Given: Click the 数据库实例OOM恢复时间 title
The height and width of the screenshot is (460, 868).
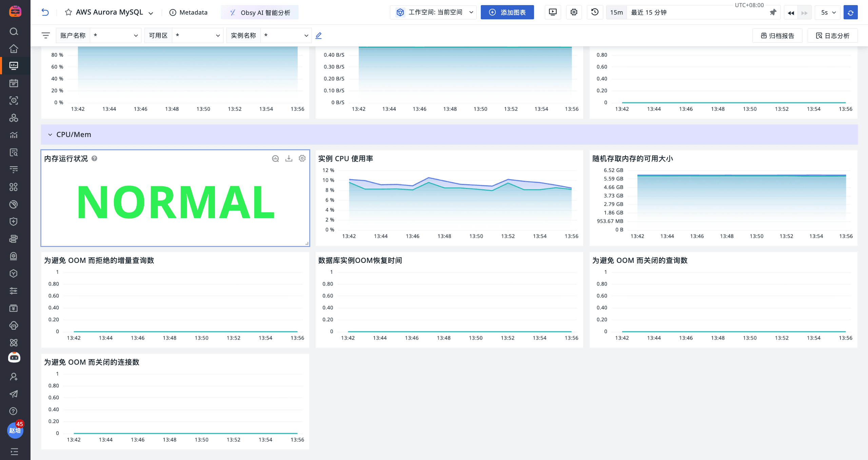Looking at the screenshot, I should coord(360,260).
